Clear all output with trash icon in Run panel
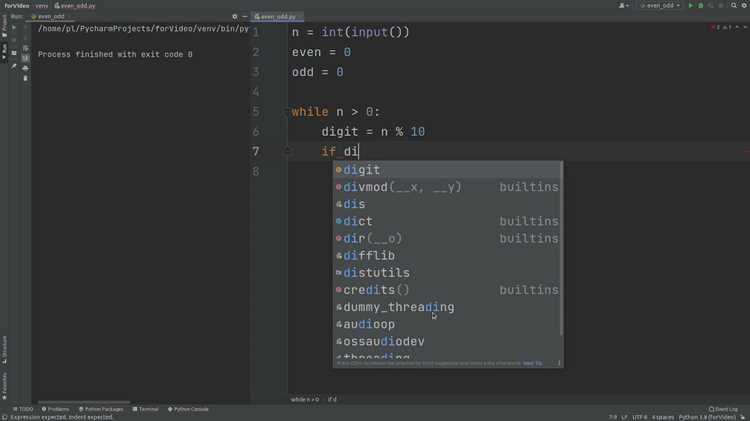This screenshot has height=421, width=750. (25, 78)
